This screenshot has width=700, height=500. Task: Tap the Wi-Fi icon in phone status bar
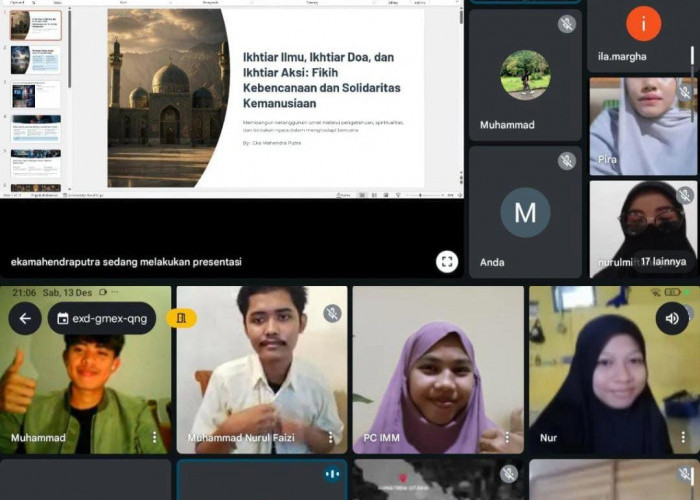[656, 292]
